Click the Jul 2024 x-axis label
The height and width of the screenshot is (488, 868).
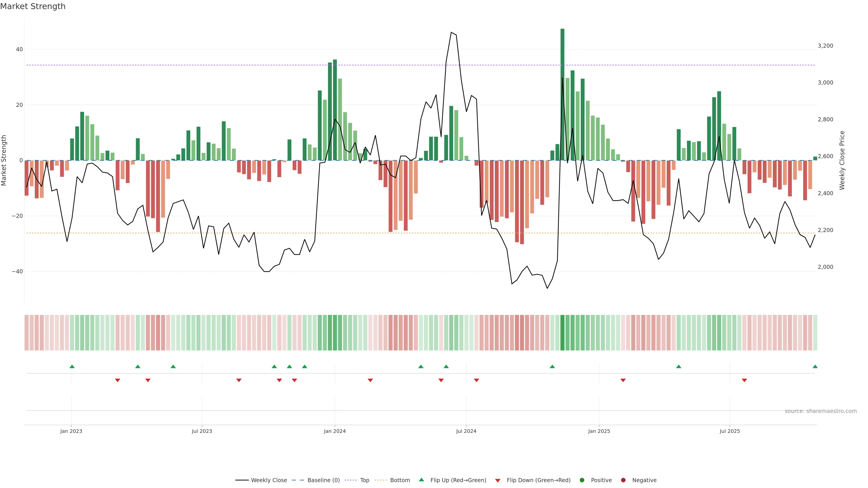click(x=466, y=431)
